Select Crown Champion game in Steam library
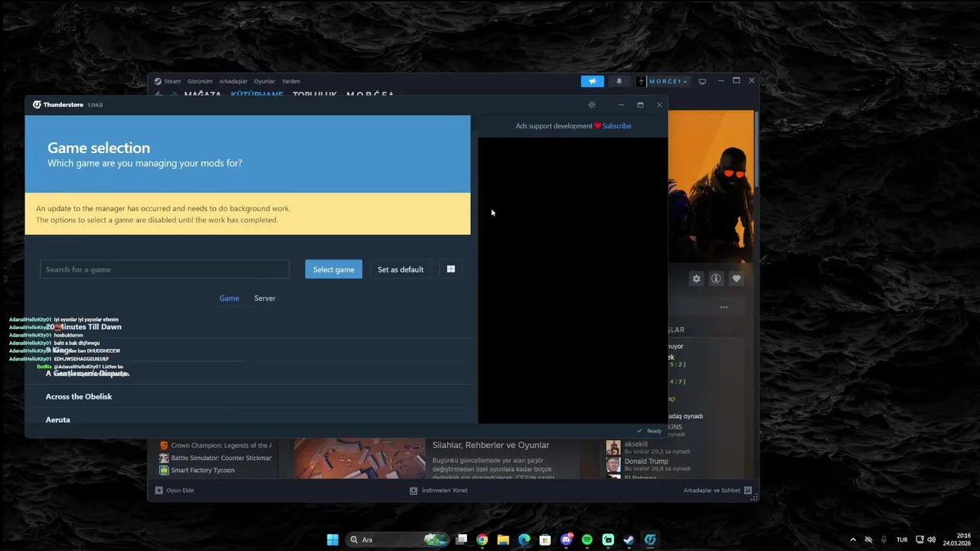 (x=215, y=445)
